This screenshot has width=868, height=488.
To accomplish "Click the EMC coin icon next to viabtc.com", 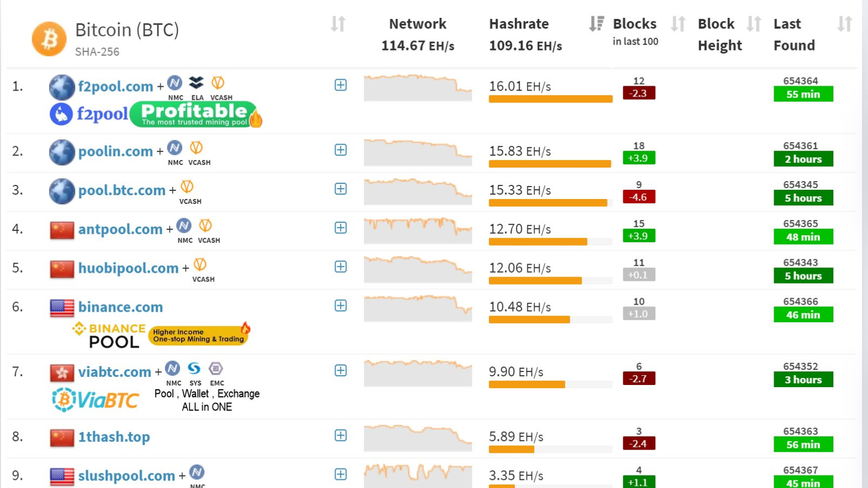I will pos(216,369).
